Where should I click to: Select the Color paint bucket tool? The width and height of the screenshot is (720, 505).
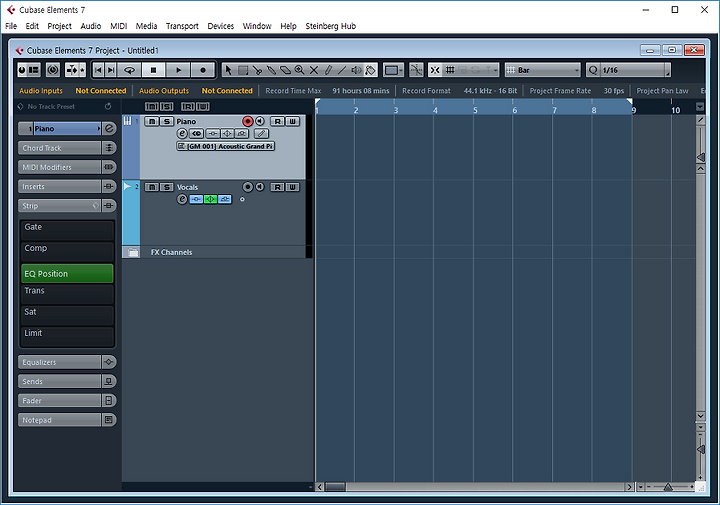371,70
